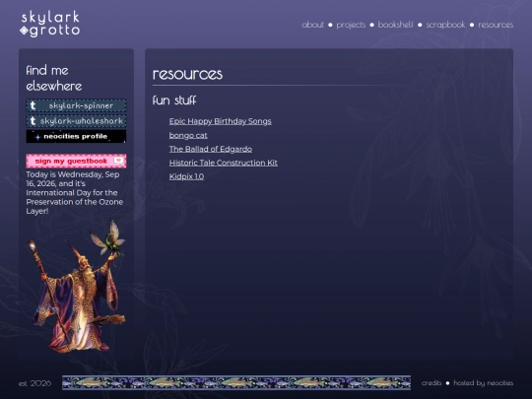
Task: Open the bookshelf page
Action: click(x=395, y=25)
